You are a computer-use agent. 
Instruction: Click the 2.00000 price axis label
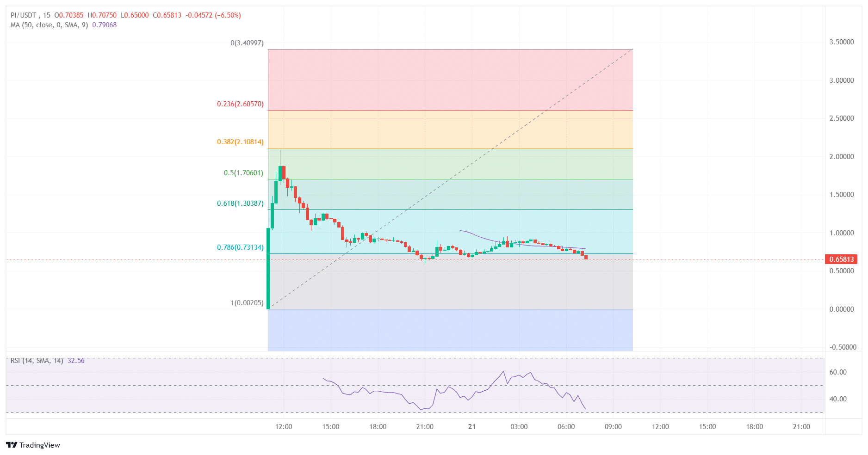(x=842, y=157)
